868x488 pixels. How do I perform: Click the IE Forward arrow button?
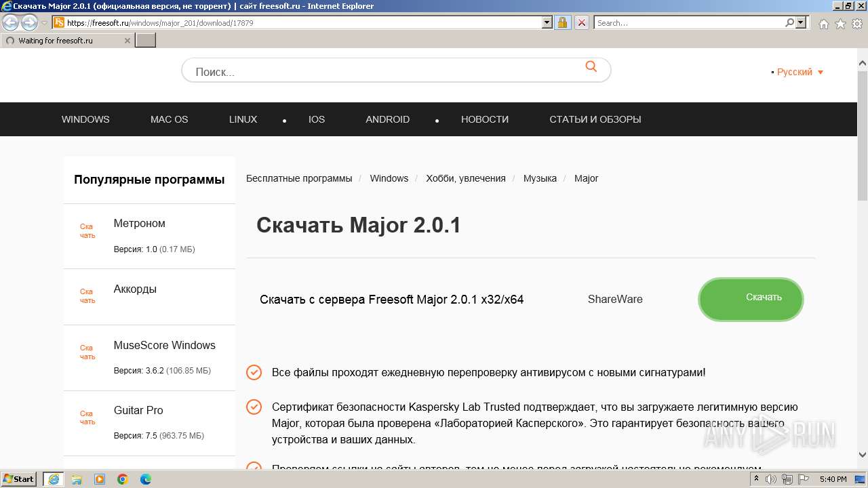[29, 23]
